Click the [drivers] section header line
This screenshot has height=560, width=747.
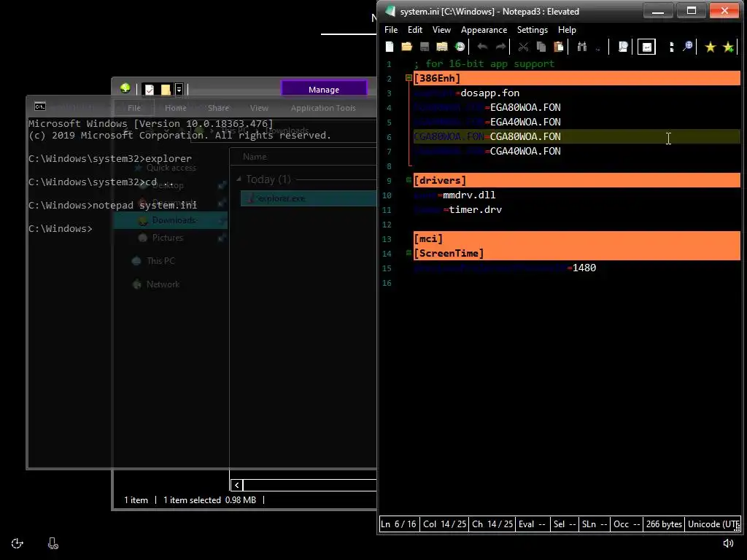(x=577, y=180)
